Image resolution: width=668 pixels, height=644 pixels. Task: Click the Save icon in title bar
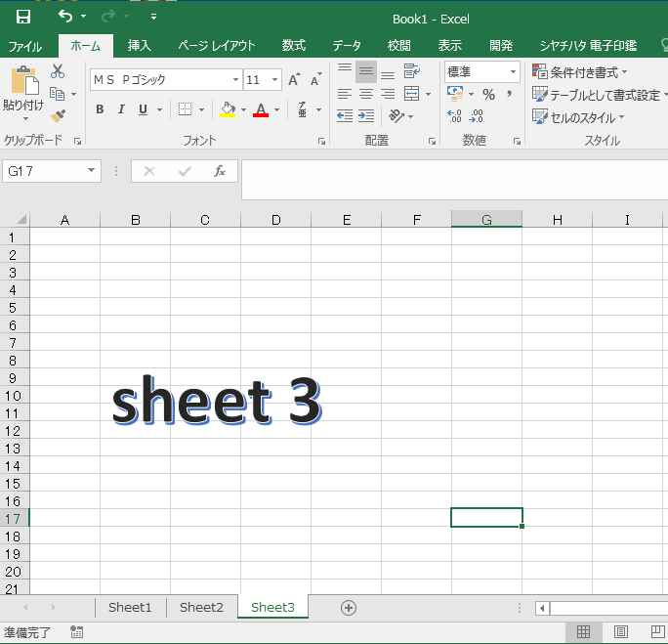coord(23,17)
